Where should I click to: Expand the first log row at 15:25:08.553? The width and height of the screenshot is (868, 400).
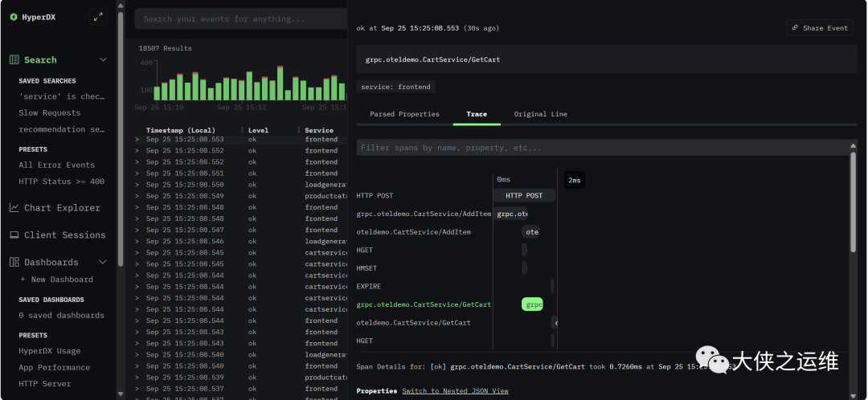pos(137,140)
